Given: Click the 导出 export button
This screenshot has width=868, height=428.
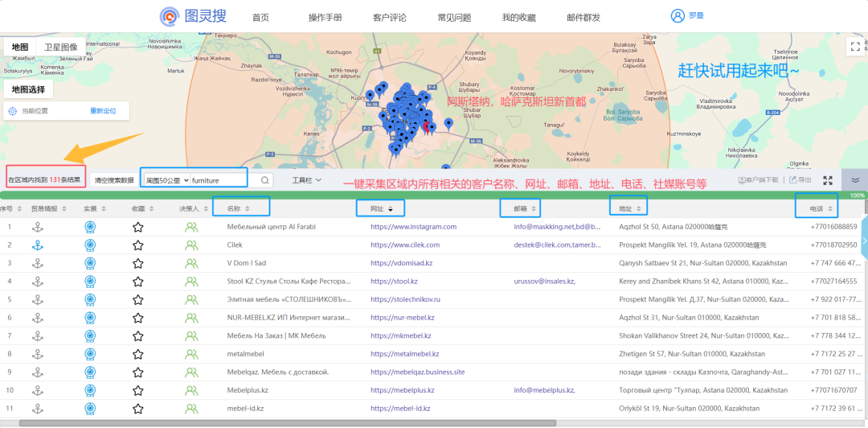Looking at the screenshot, I should pos(800,180).
